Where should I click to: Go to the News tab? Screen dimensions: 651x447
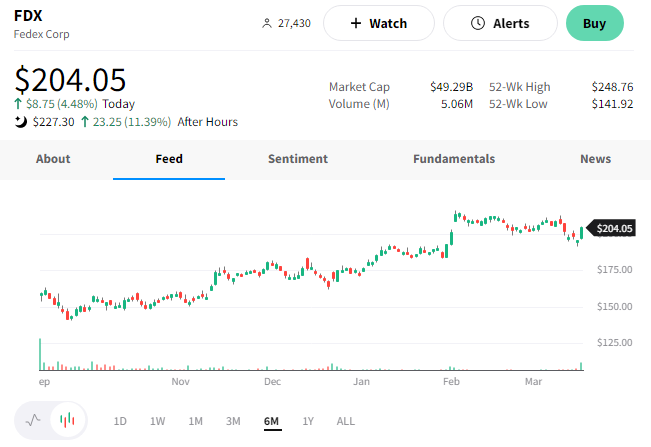[595, 159]
